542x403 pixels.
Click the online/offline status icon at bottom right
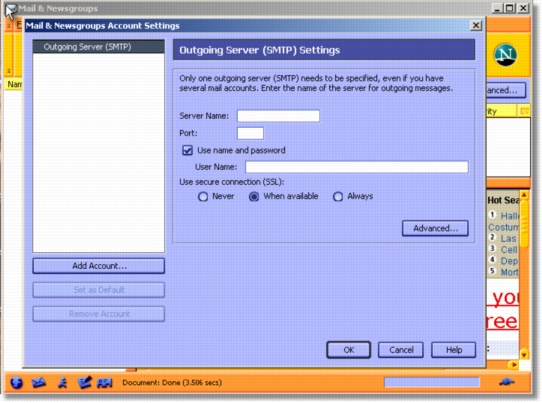pos(507,382)
